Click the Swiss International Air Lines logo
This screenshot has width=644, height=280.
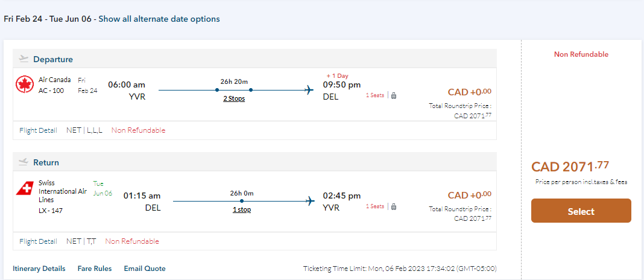[25, 188]
